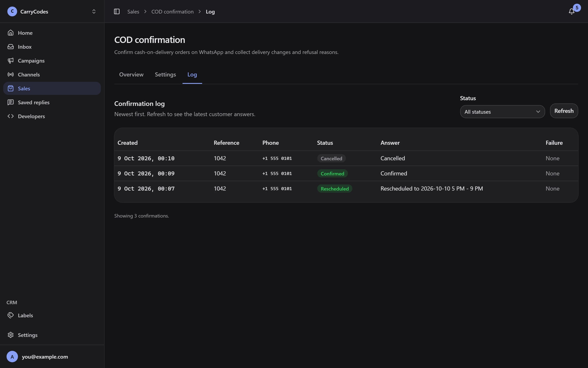This screenshot has height=368, width=588.
Task: Click the date 9 Oct 2026, 00:10
Action: (146, 158)
